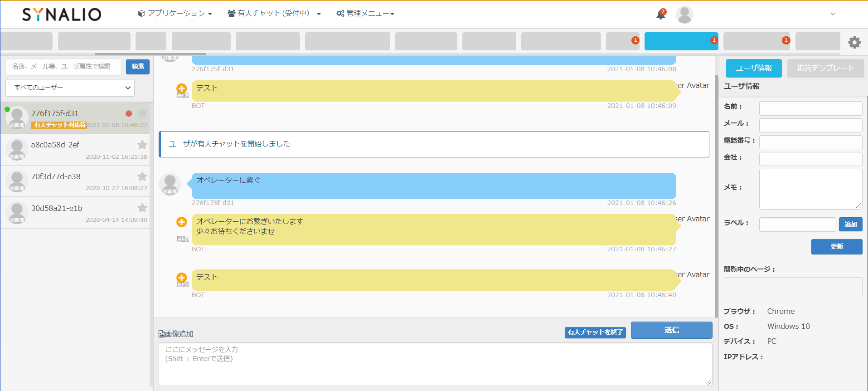Screen dimensions: 868x391
Task: Click the SYNALIO logo
Action: (x=62, y=15)
